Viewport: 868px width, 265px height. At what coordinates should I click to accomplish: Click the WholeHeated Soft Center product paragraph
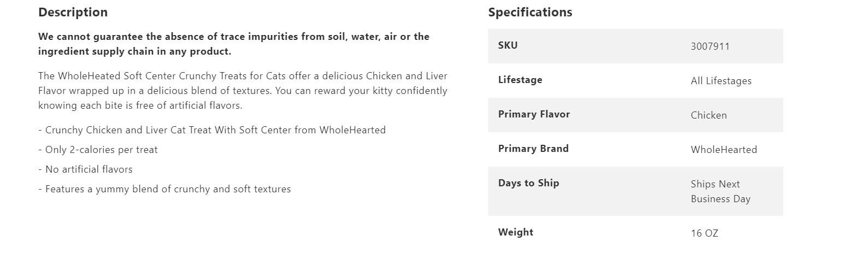point(243,91)
